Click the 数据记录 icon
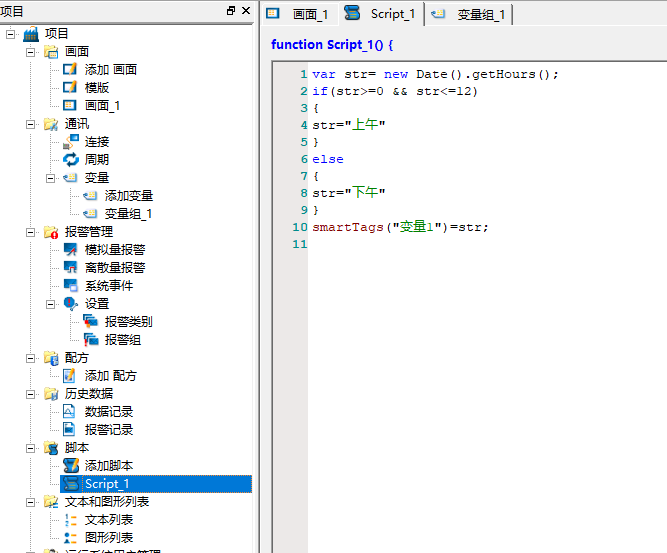 click(69, 411)
